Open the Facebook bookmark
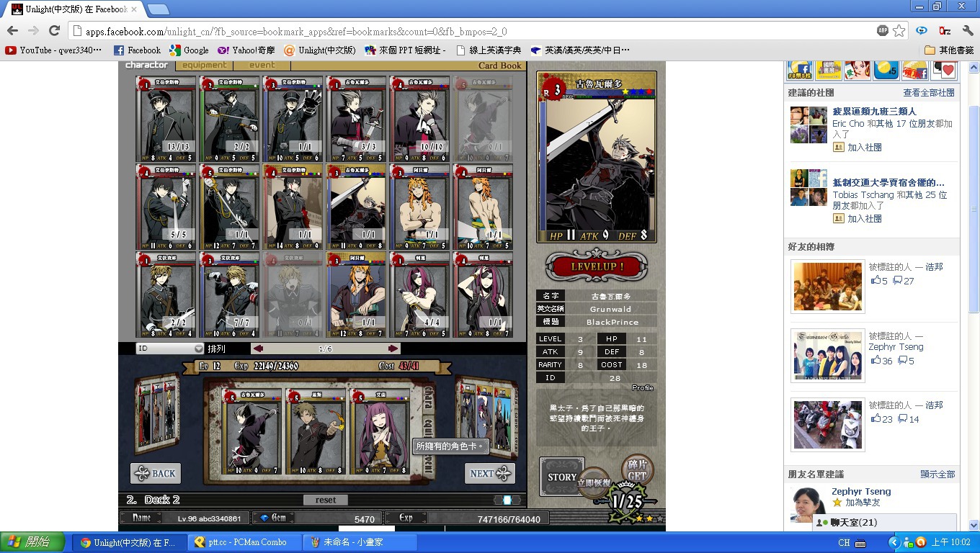This screenshot has width=980, height=553. click(138, 50)
